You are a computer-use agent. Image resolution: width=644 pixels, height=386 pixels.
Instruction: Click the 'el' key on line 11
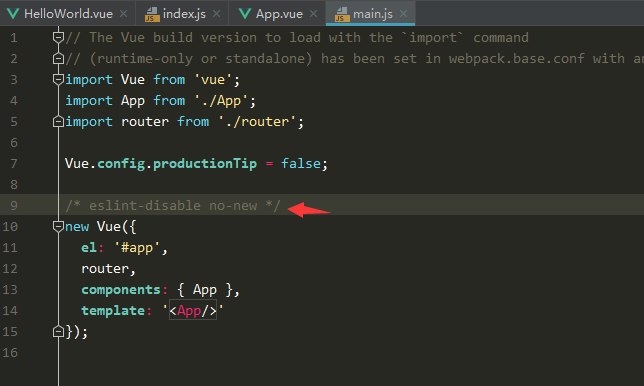[89, 248]
